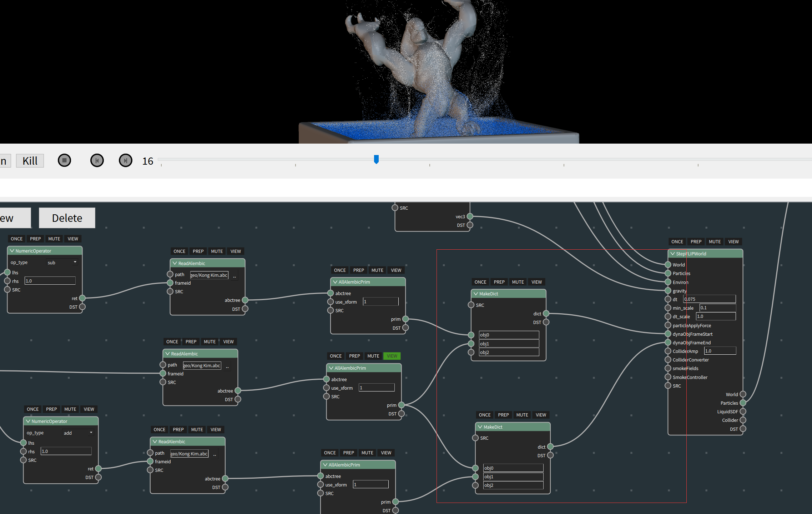Toggle the green VIEW on middle AllAlembicPrim
This screenshot has height=514, width=812.
point(392,356)
